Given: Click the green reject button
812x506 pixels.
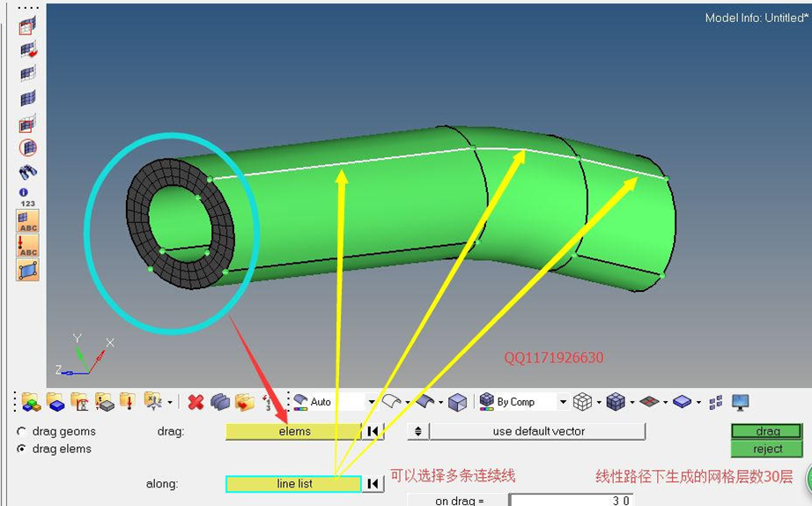Looking at the screenshot, I should pyautogui.click(x=767, y=449).
